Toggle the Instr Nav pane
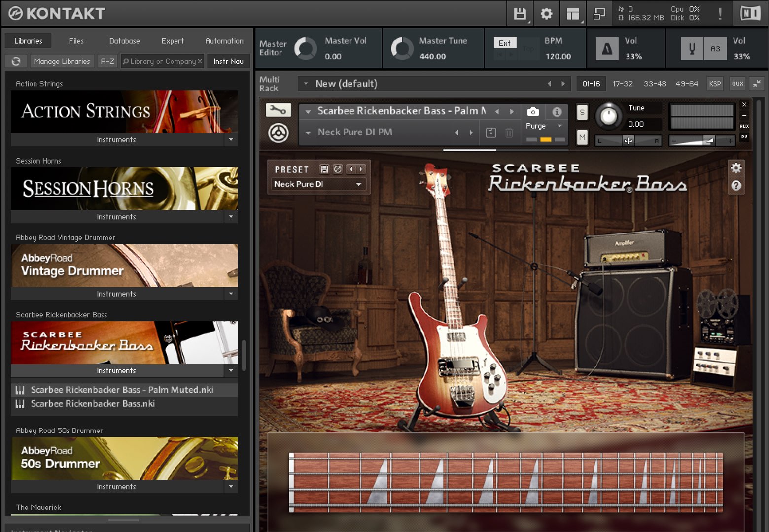Screen dimensions: 769x532 pyautogui.click(x=228, y=61)
